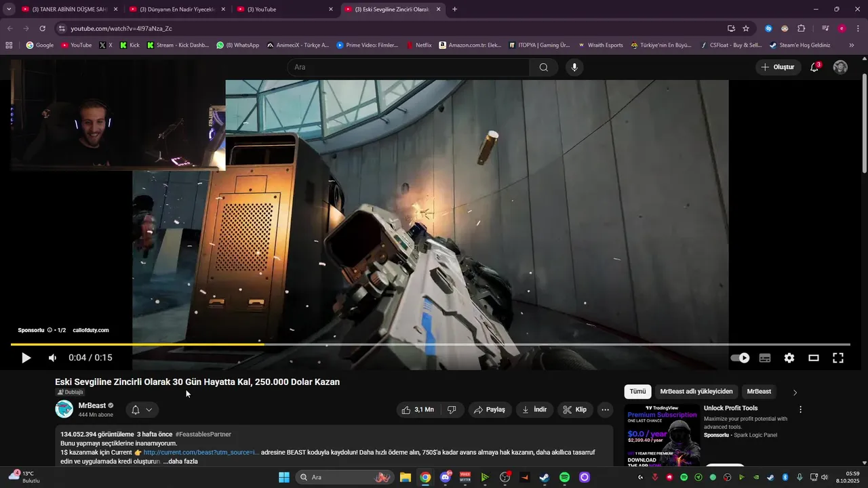Open the MrBeast channel avatar

[64, 409]
